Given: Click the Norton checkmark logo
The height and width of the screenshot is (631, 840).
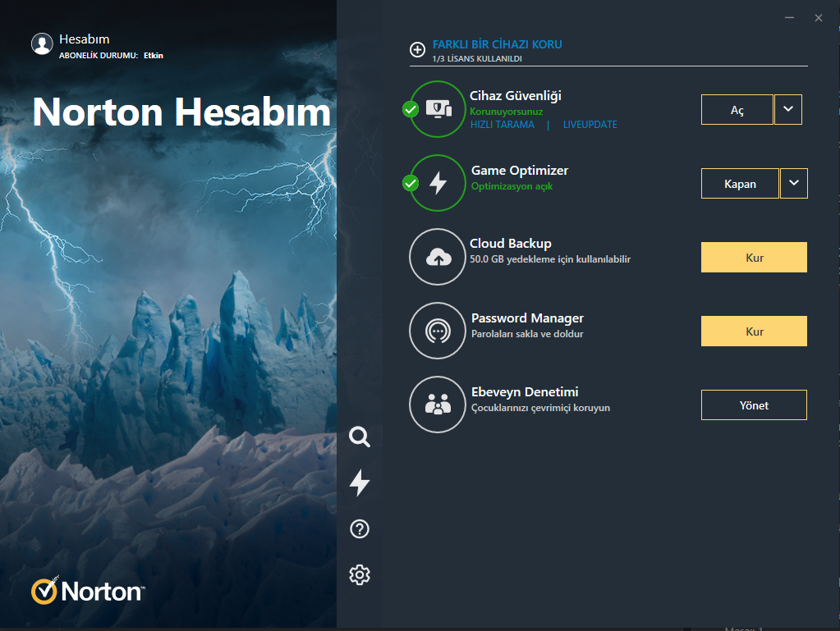Looking at the screenshot, I should click(44, 591).
